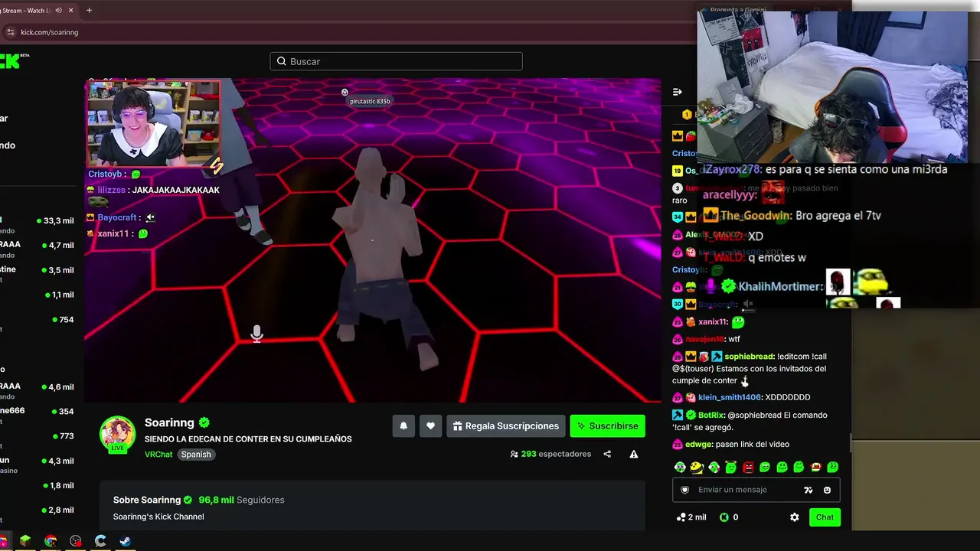Collapse the chat panel with the arrow icon
Screen dimensions: 980x551
point(677,92)
